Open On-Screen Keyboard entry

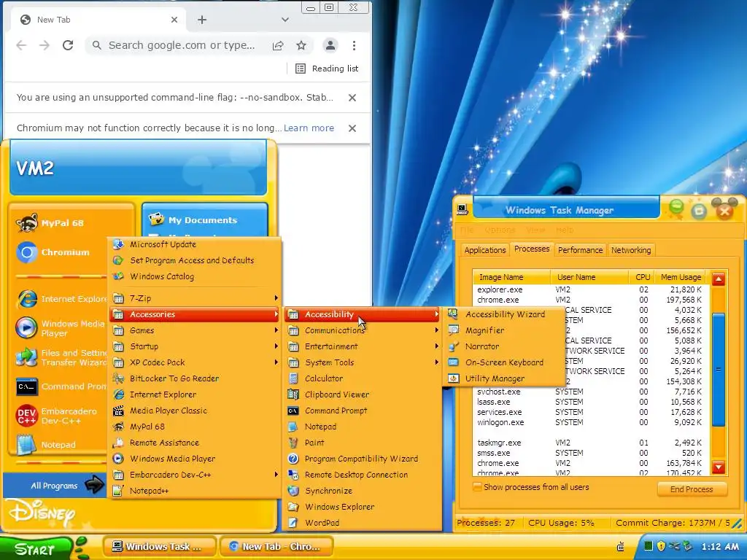pyautogui.click(x=505, y=362)
